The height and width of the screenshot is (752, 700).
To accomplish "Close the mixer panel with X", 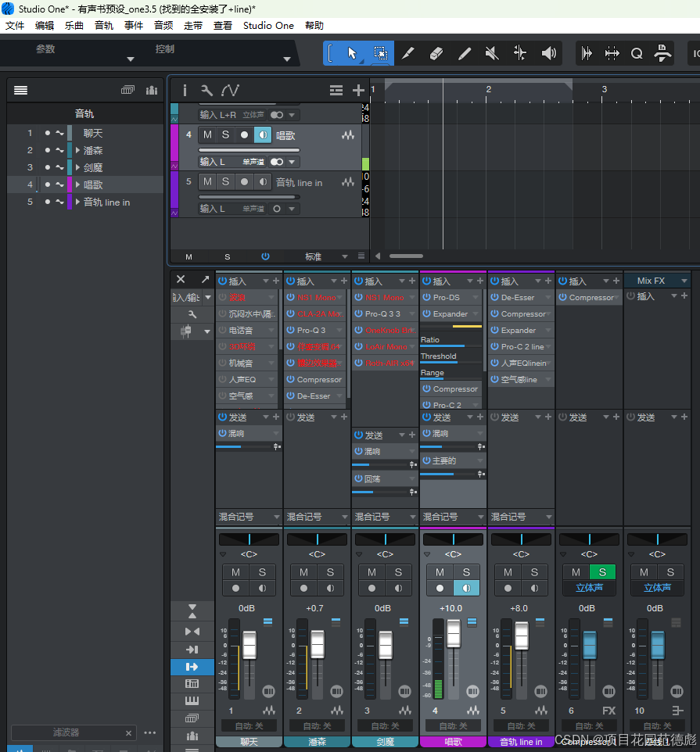I will point(181,279).
